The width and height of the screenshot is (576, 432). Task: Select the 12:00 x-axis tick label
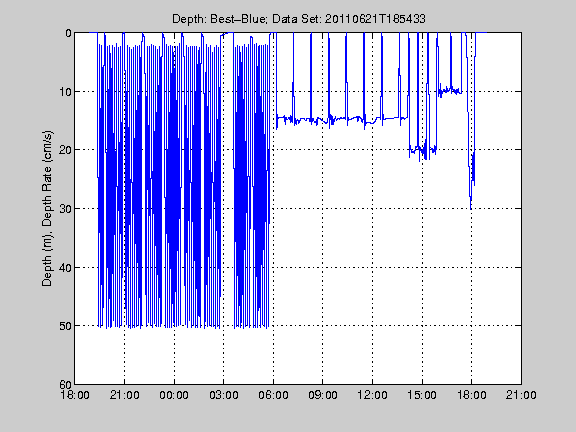tap(372, 395)
